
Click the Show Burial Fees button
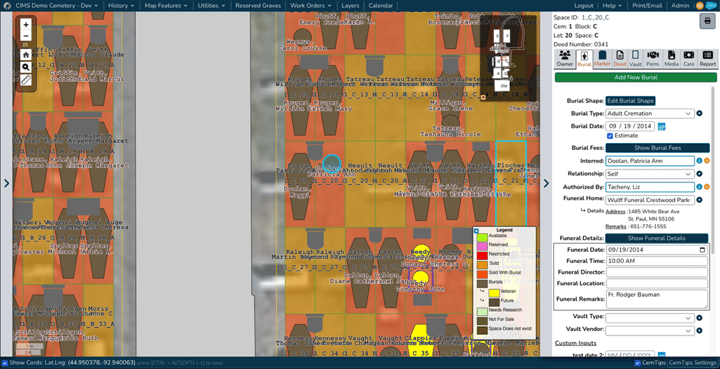(x=657, y=148)
